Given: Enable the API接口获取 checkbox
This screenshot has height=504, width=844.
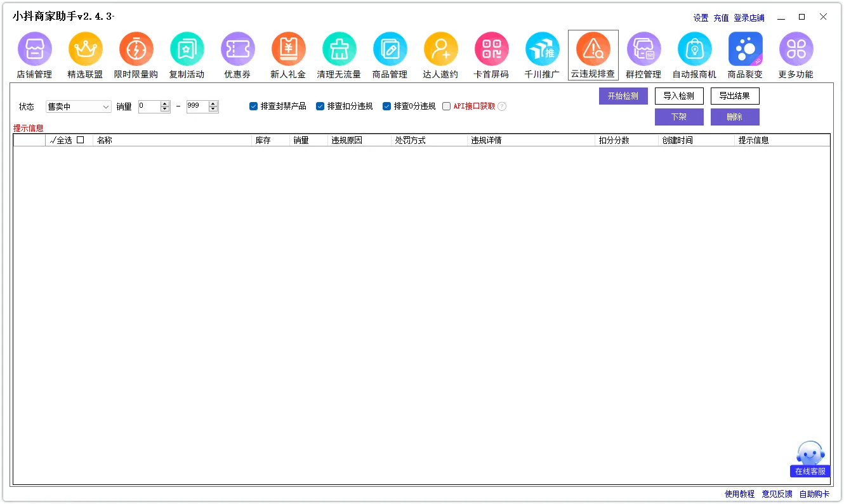Looking at the screenshot, I should point(447,107).
